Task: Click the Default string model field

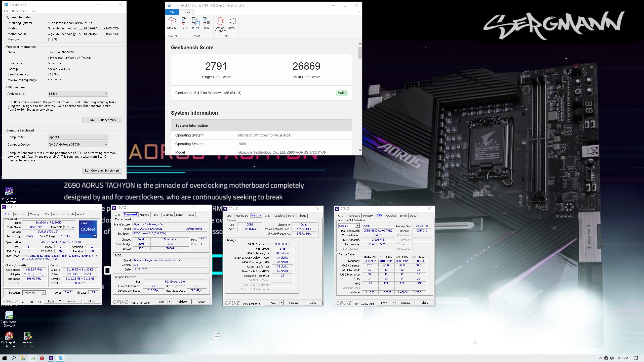Action: (x=193, y=229)
